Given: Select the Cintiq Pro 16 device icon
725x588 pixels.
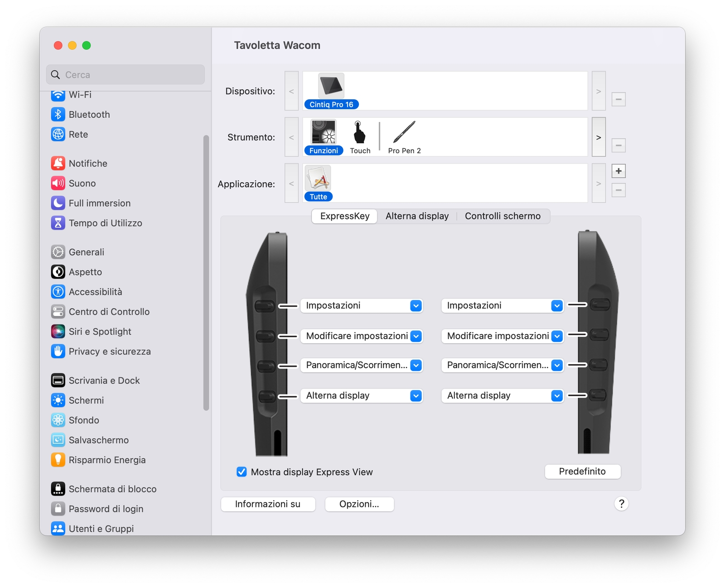Looking at the screenshot, I should coord(331,91).
